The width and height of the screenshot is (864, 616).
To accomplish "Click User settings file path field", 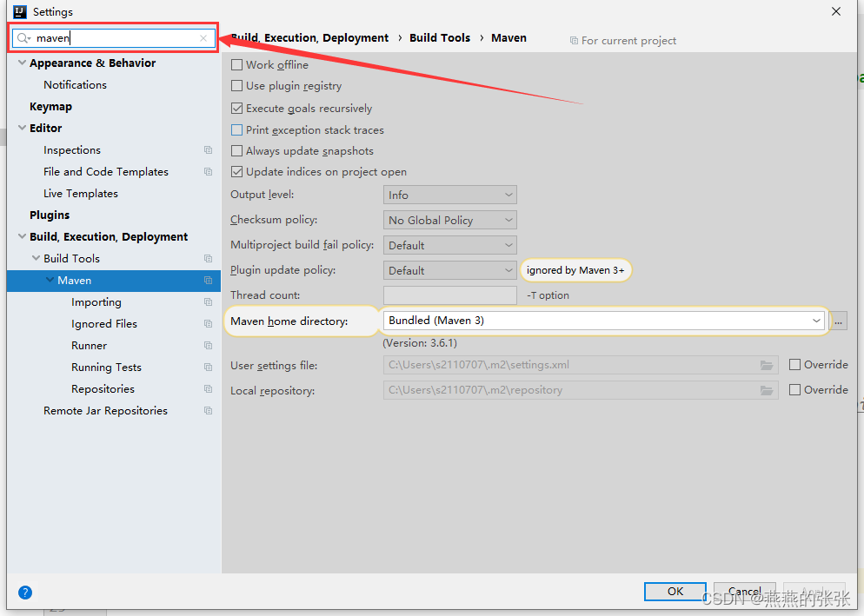I will pyautogui.click(x=581, y=365).
